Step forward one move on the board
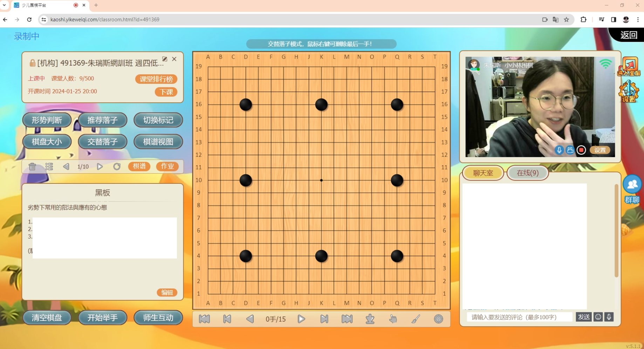The image size is (644, 349). pyautogui.click(x=301, y=319)
